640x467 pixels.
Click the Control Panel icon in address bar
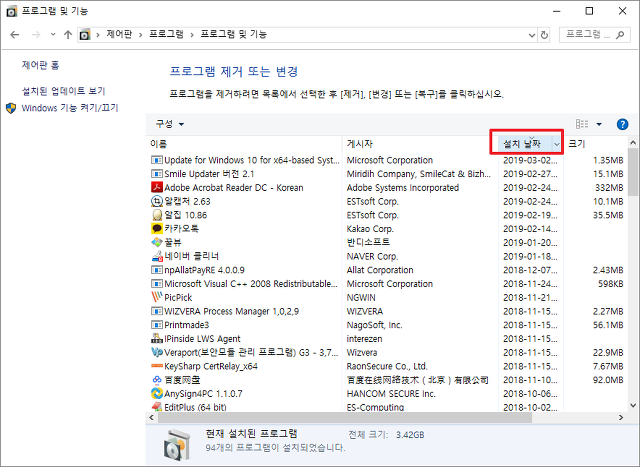(x=84, y=35)
